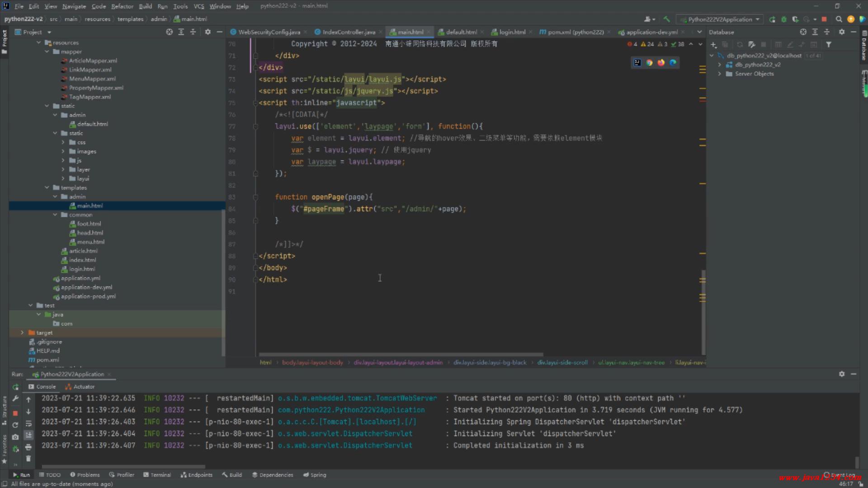Screen dimensions: 868x488
Task: Clear console output trash icon
Action: (28, 459)
